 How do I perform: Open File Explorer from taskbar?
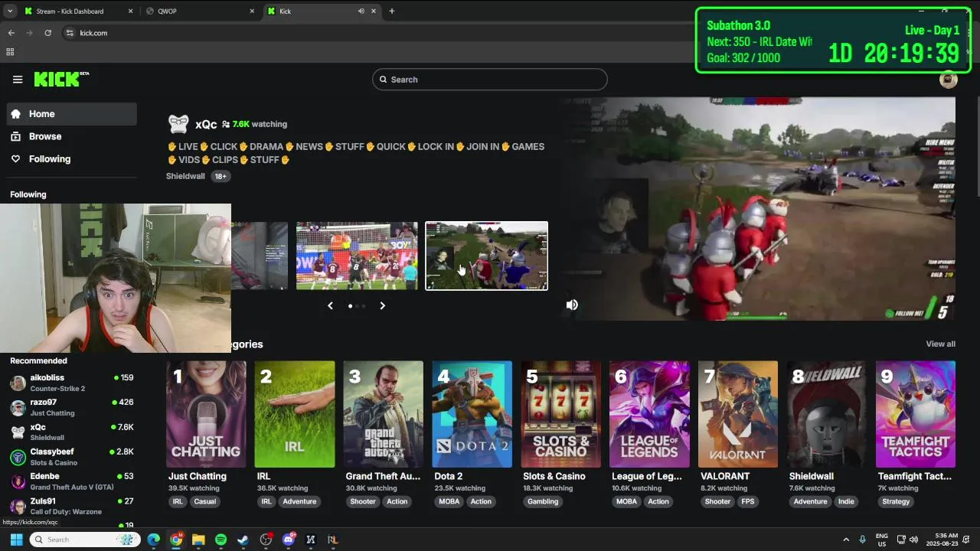pyautogui.click(x=198, y=540)
